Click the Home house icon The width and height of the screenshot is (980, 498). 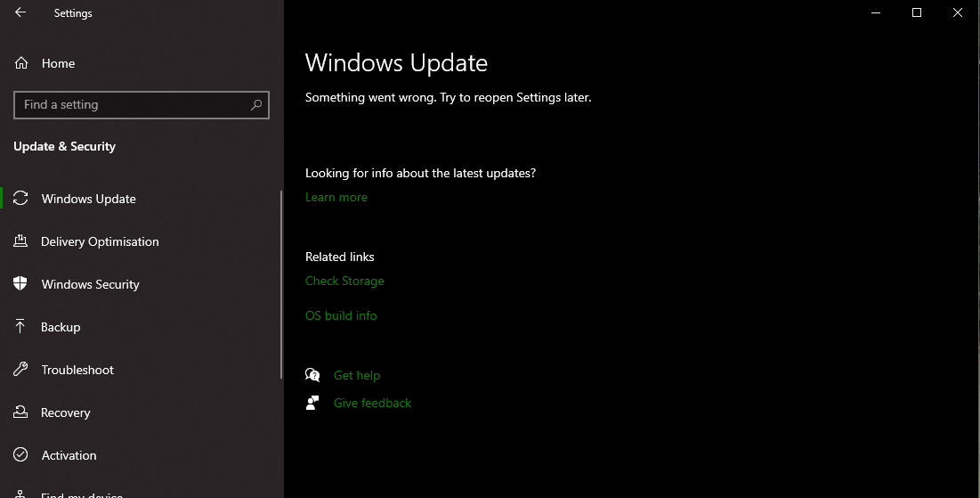(21, 63)
